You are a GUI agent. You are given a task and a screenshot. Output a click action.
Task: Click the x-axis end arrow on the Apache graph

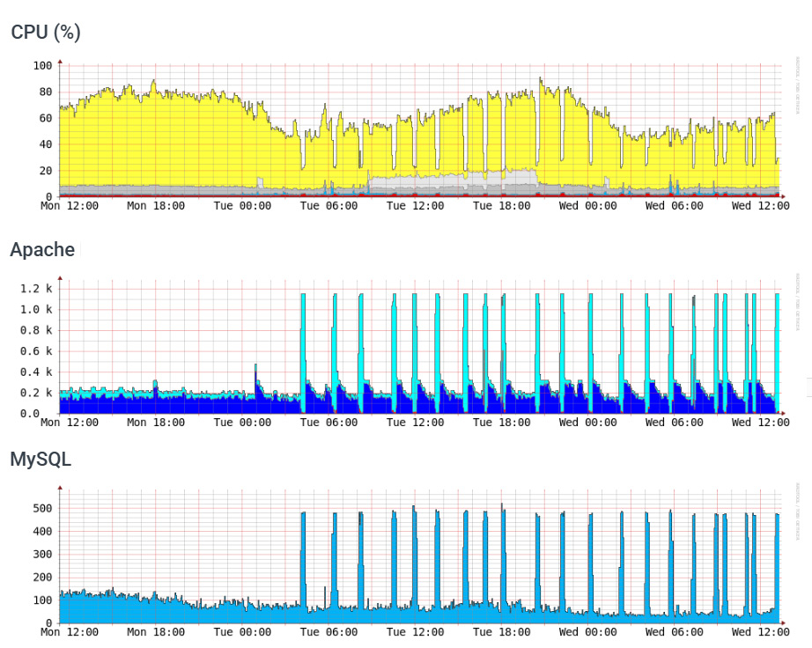[782, 413]
